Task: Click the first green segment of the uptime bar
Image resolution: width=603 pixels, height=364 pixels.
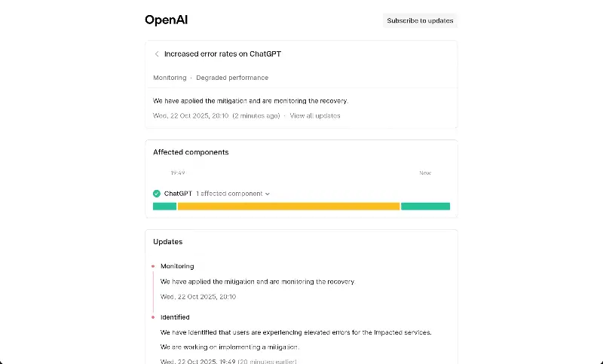Action: point(164,206)
